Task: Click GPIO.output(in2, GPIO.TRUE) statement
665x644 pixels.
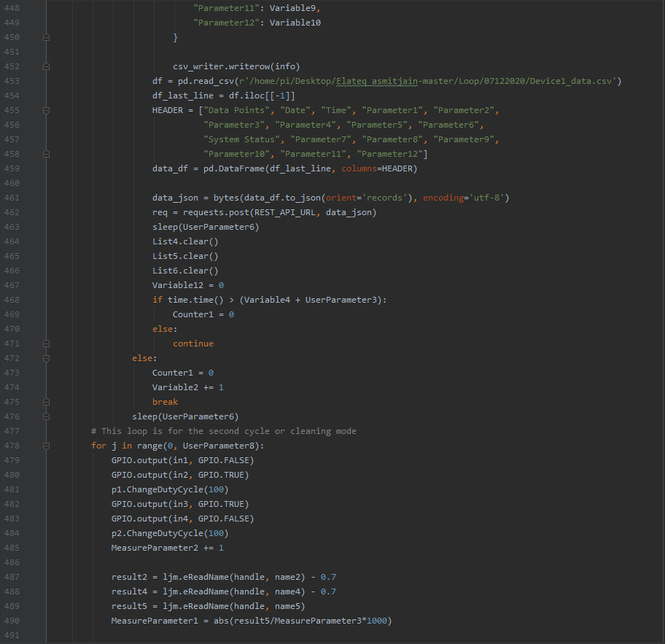Action: (180, 475)
